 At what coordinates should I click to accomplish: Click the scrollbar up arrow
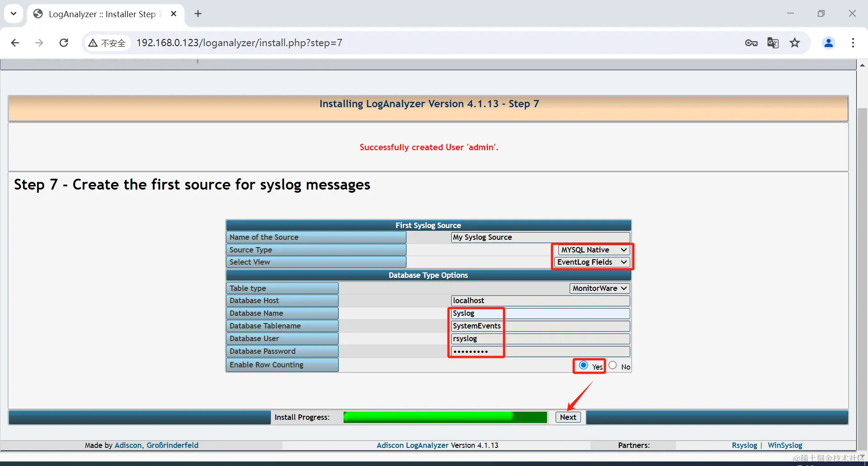862,65
